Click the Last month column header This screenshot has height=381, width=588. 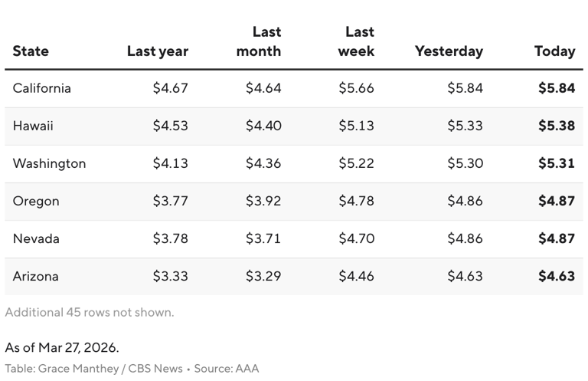259,42
